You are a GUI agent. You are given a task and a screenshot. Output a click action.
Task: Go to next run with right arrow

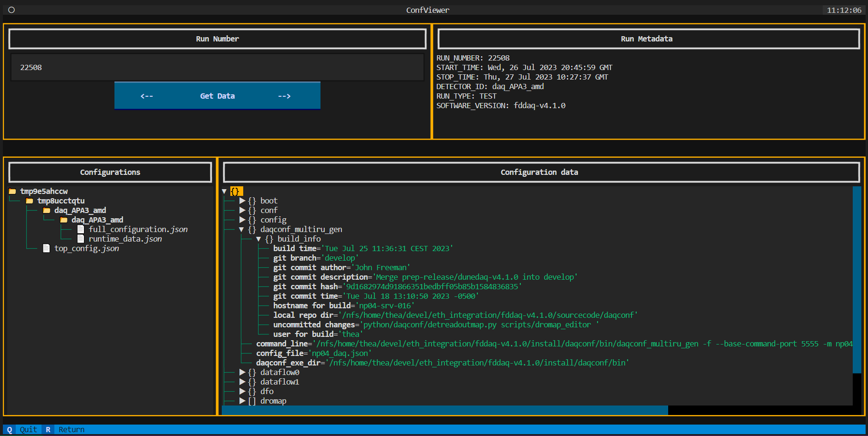[284, 96]
